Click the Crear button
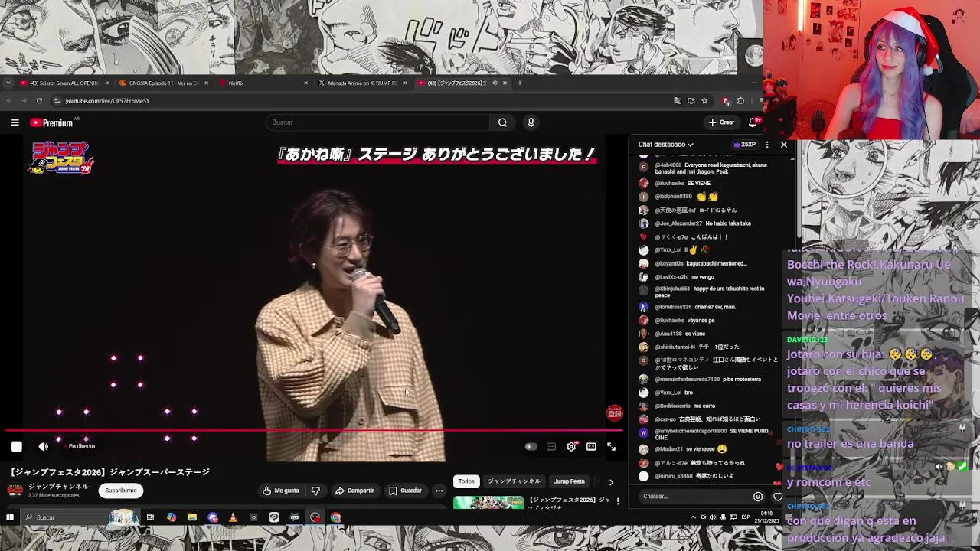The image size is (980, 551). 721,122
